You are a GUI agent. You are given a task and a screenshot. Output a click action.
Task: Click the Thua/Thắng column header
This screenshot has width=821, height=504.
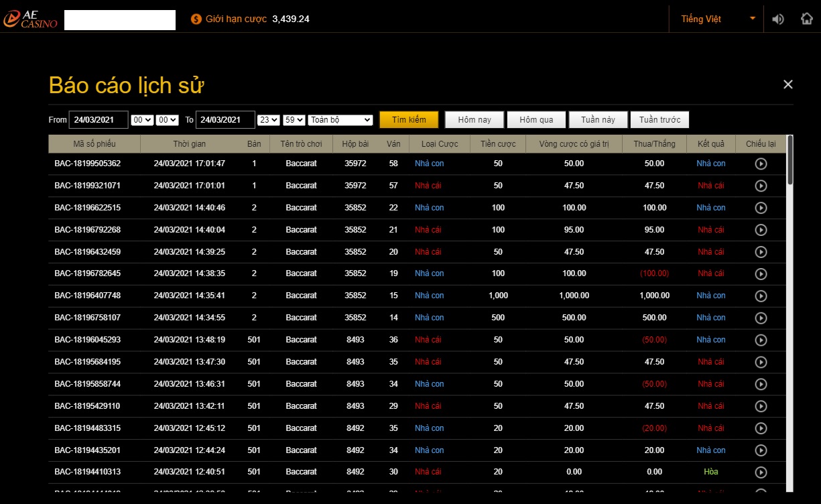click(x=654, y=144)
